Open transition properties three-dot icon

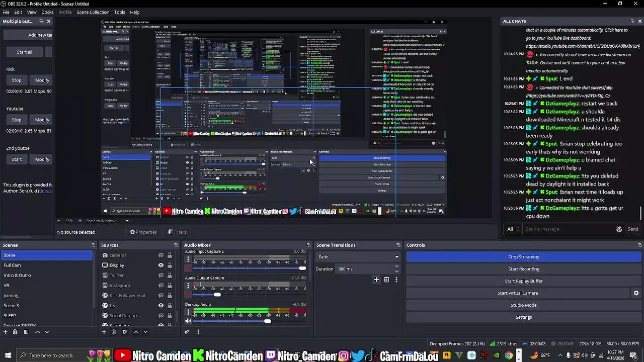(396, 280)
